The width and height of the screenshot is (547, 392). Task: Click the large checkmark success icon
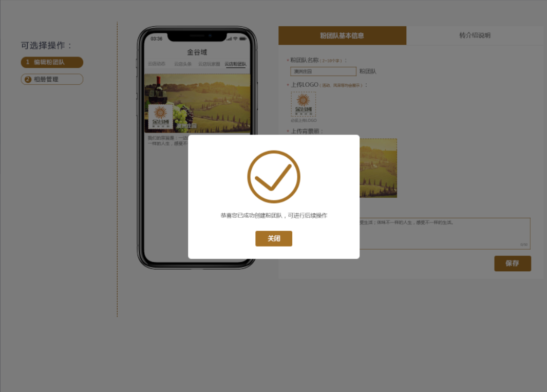(273, 177)
